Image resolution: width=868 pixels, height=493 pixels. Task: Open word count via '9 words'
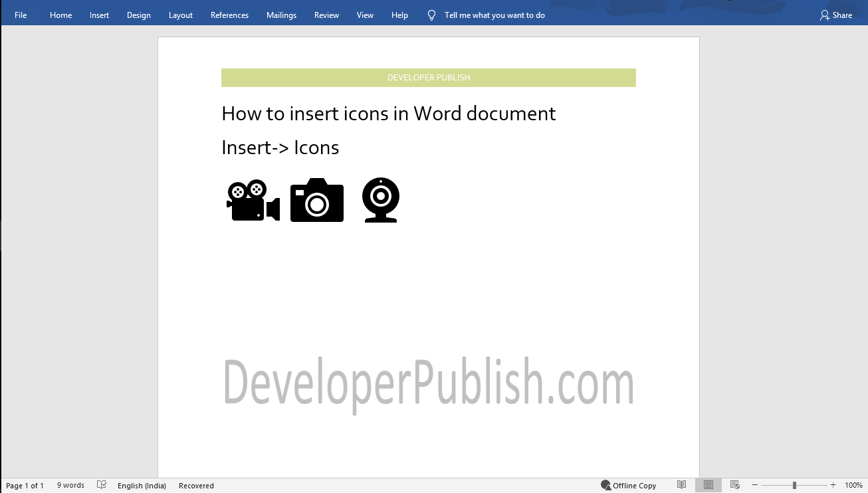pos(70,485)
